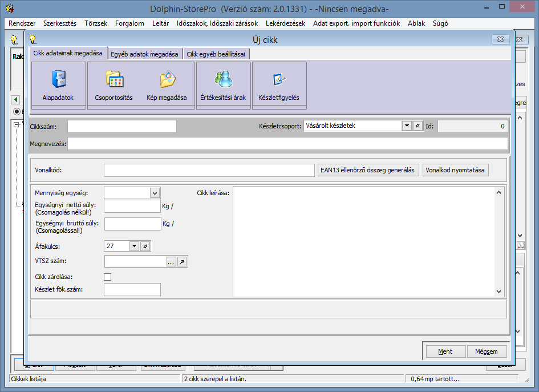
Task: Open the Forgalom menu
Action: [129, 23]
